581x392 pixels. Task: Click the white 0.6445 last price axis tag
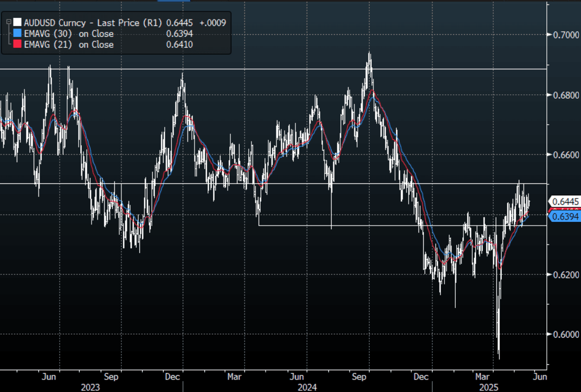click(x=565, y=201)
